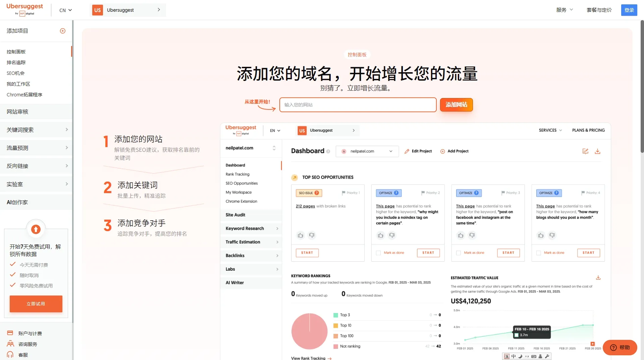The height and width of the screenshot is (360, 644).
Task: Open the 账户与计费 link
Action: tap(30, 333)
